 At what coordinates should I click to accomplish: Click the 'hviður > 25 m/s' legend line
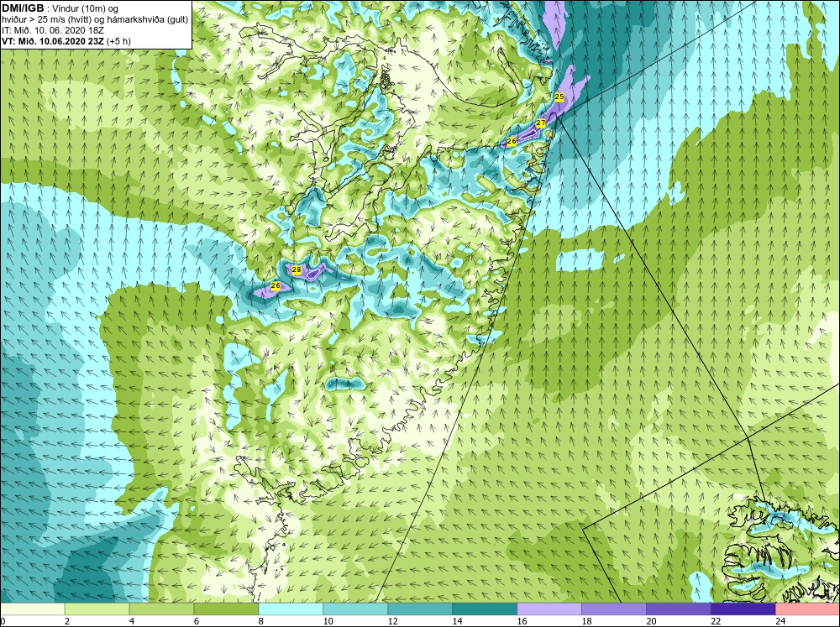[95, 19]
